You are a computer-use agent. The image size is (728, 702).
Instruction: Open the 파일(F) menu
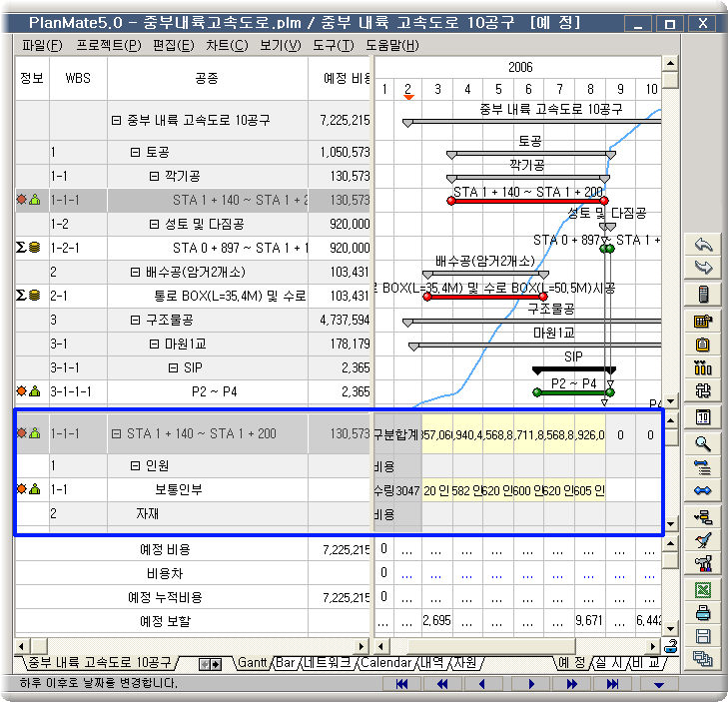(41, 45)
